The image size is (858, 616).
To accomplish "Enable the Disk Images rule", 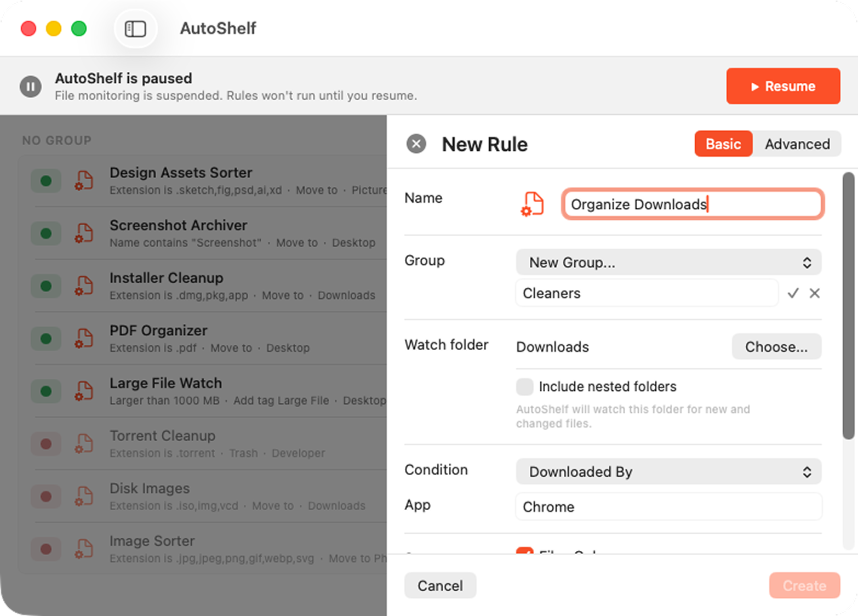I will tap(46, 497).
